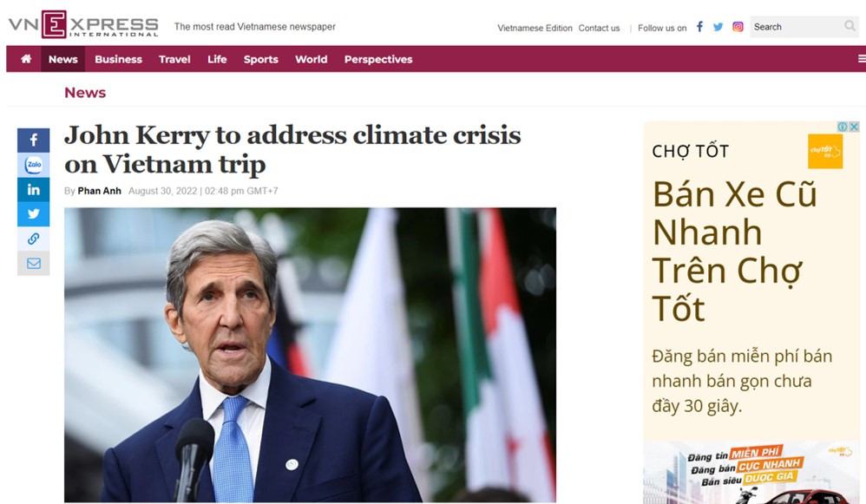This screenshot has height=504, width=866.
Task: Visit VnExpress Facebook page from header
Action: click(x=699, y=27)
